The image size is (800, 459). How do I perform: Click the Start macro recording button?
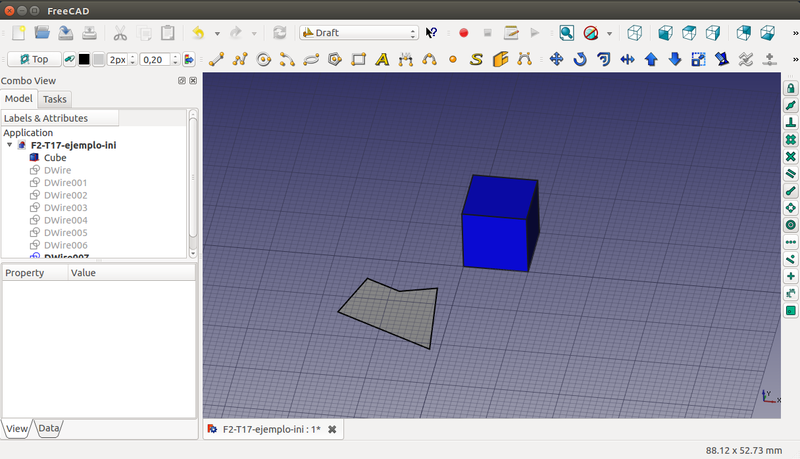coord(463,33)
